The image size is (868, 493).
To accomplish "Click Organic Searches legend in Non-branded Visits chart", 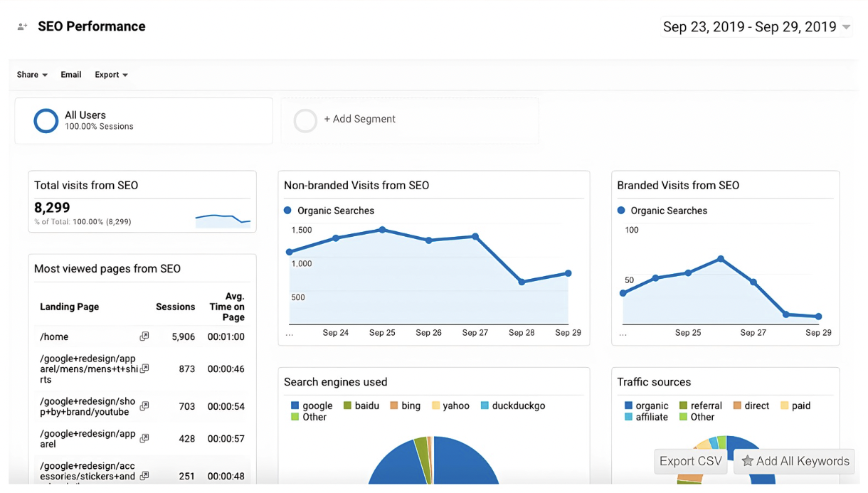I will click(x=329, y=211).
